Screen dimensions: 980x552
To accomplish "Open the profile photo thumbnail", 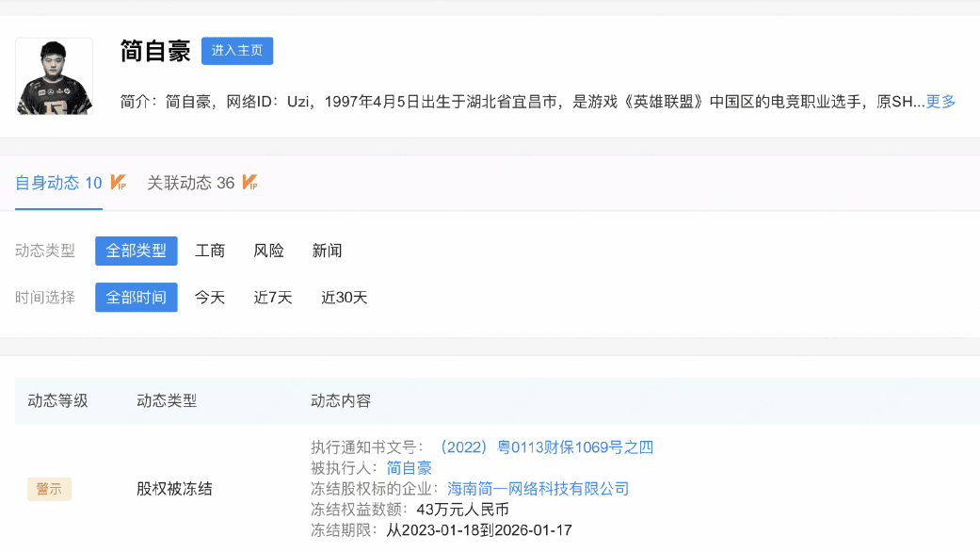I will point(55,76).
